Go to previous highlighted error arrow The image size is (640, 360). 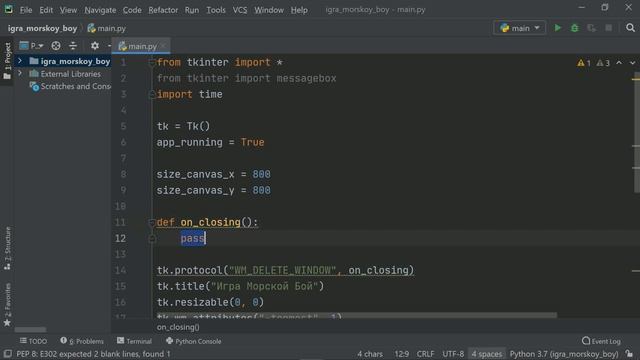point(619,63)
